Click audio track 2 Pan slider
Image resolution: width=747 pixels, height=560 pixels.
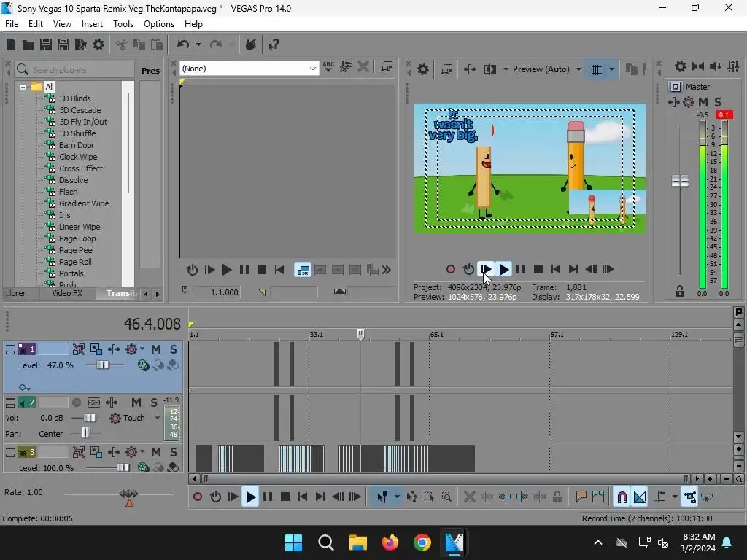(85, 433)
